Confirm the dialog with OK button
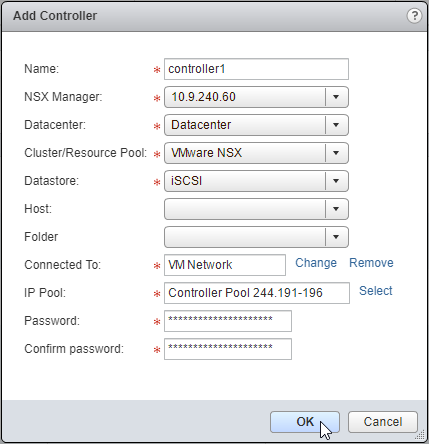The height and width of the screenshot is (444, 429). [x=305, y=422]
